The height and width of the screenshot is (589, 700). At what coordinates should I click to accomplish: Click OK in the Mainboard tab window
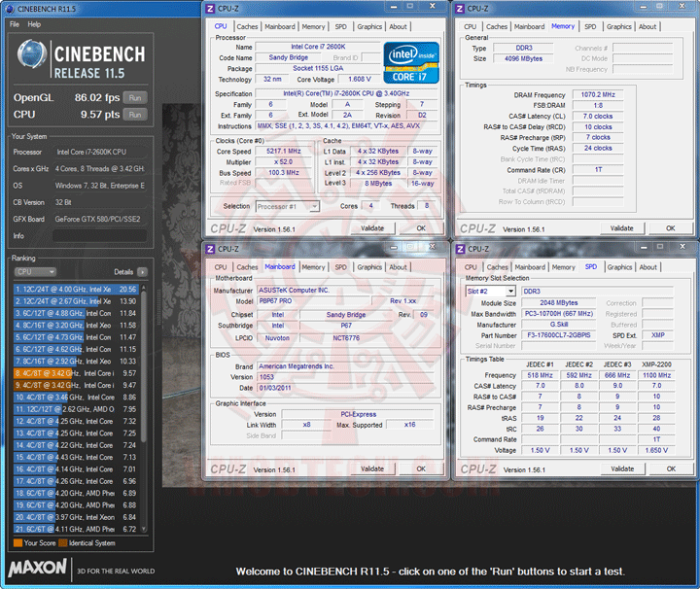tap(421, 468)
